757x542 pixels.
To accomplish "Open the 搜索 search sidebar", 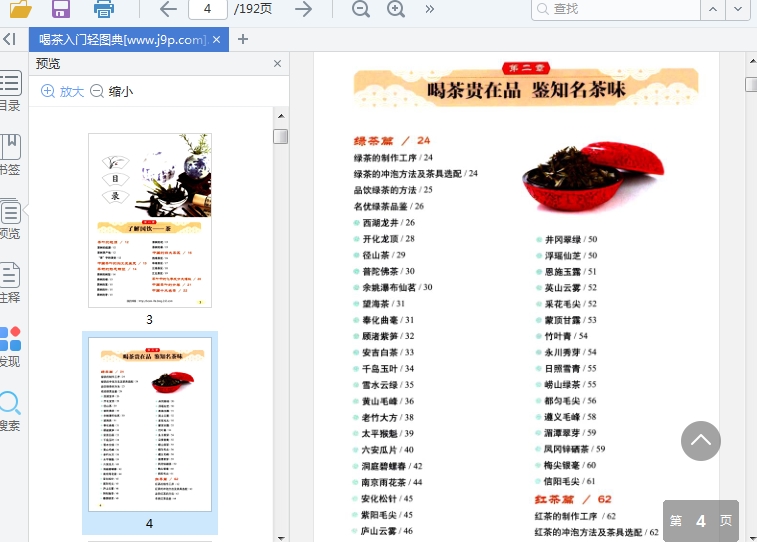I will (10, 411).
